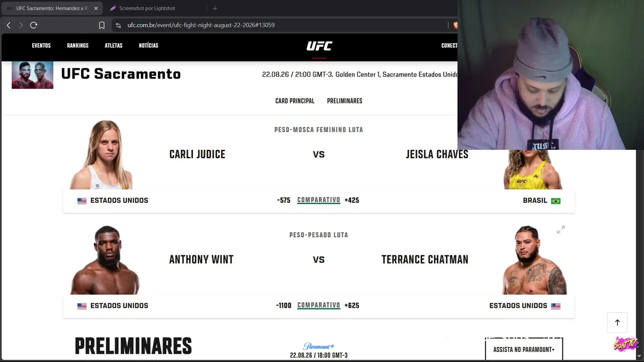Click the Carli Judice name link
Screen dimensions: 644x362
(197, 154)
